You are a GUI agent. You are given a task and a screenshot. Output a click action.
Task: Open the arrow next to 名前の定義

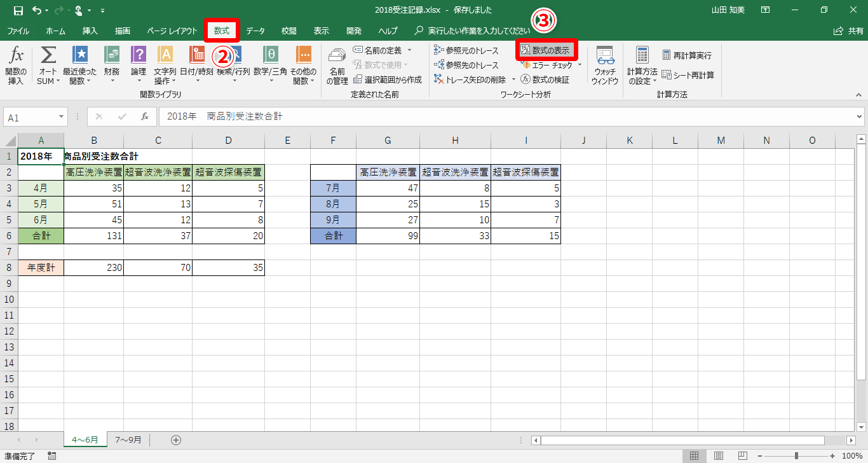pos(409,50)
